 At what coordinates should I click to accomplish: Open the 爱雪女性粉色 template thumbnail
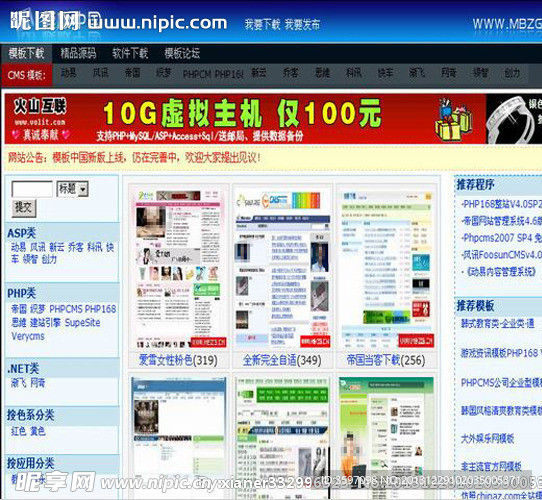[x=178, y=268]
